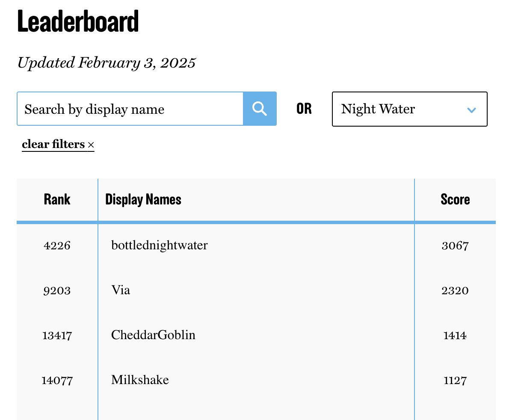Select the Display Names column header

click(x=143, y=199)
